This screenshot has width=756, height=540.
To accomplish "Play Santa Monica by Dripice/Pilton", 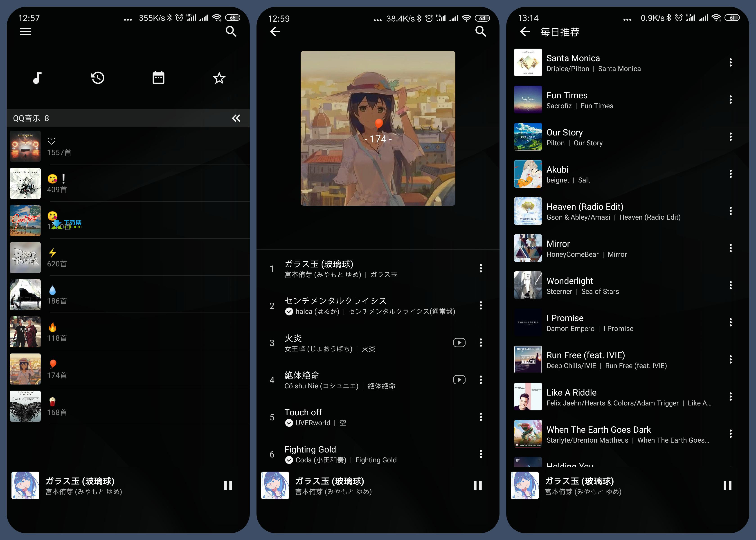I will coord(628,63).
